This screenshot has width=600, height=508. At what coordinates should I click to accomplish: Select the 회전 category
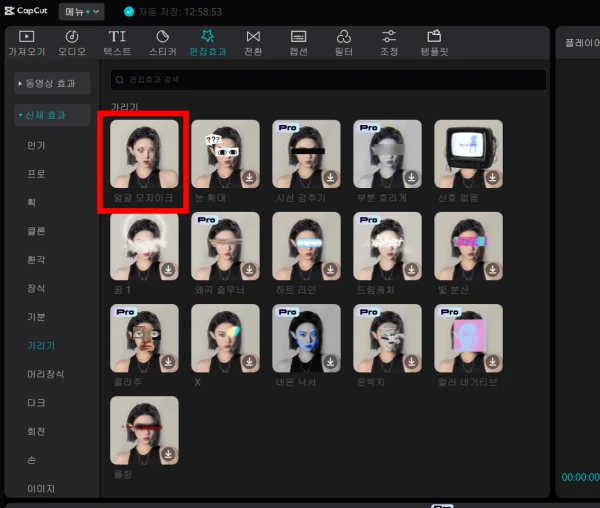click(36, 431)
